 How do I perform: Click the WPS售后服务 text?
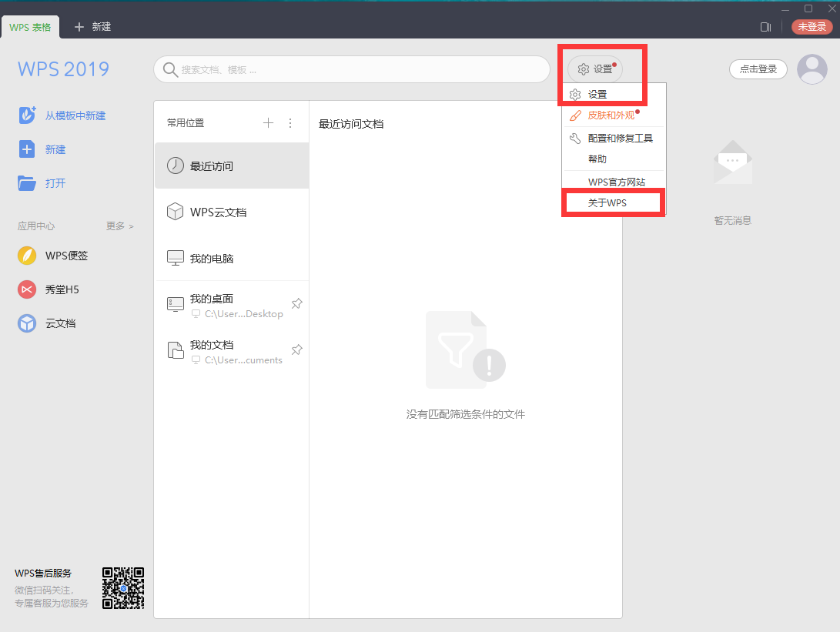43,573
